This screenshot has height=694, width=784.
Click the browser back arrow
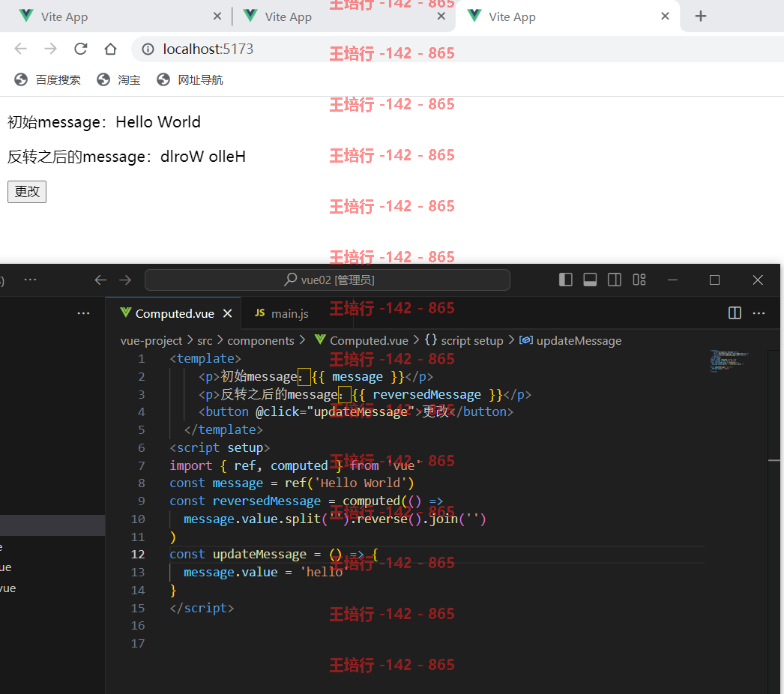coord(20,49)
